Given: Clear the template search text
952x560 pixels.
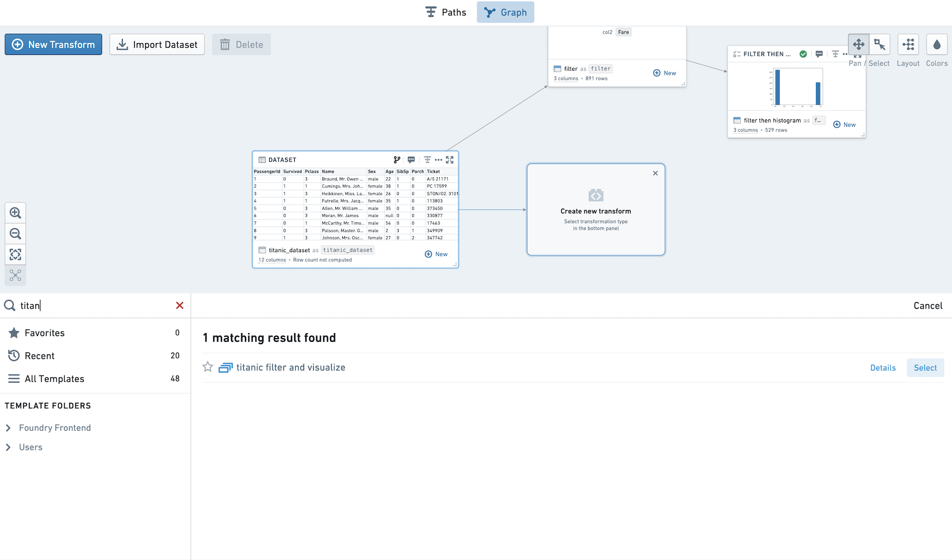Looking at the screenshot, I should coord(179,305).
